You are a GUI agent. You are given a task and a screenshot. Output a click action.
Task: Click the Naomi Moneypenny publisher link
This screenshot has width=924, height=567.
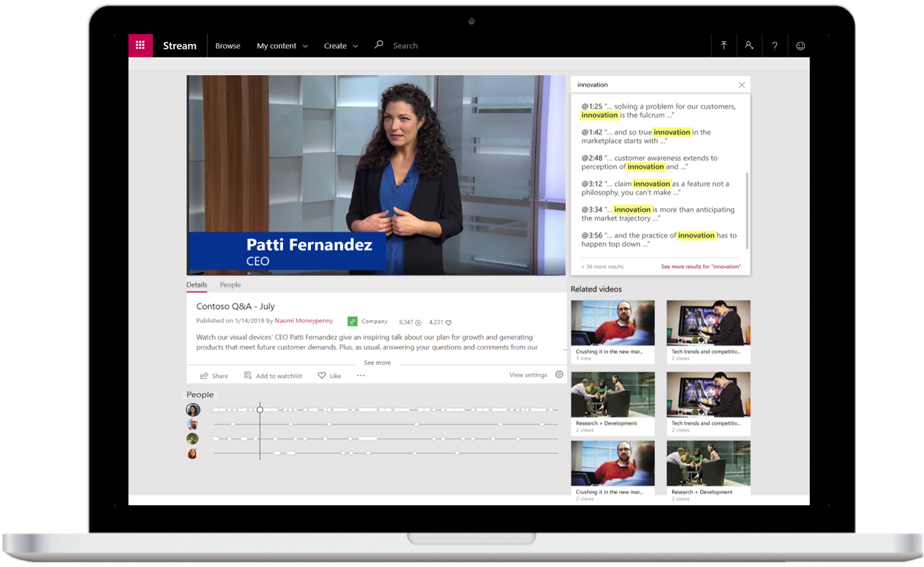[304, 321]
